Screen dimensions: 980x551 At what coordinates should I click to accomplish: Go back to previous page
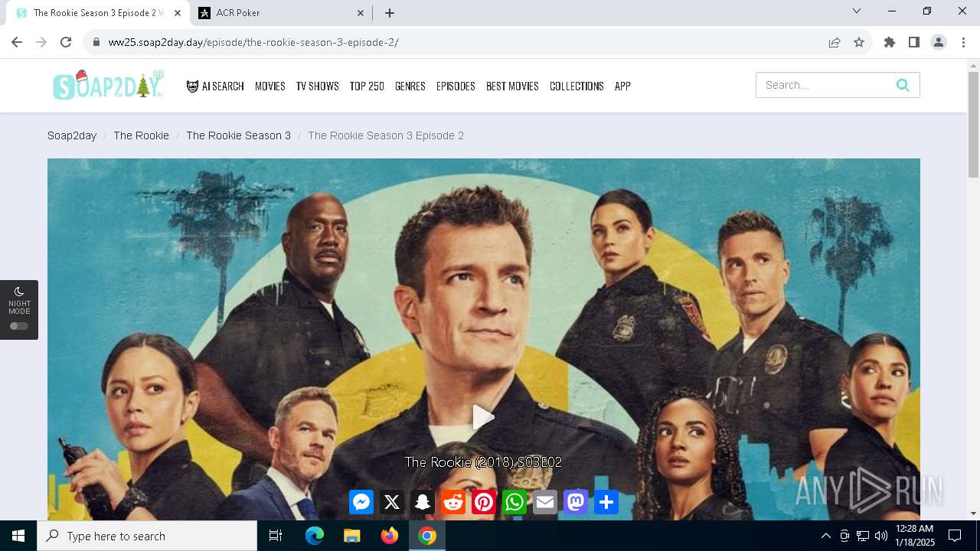tap(17, 42)
